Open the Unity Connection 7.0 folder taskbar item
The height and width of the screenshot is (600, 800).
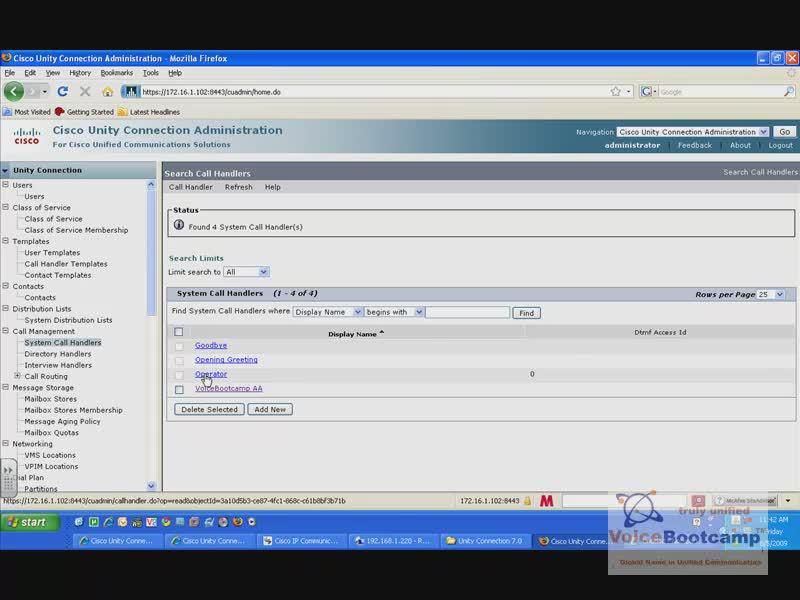[485, 541]
